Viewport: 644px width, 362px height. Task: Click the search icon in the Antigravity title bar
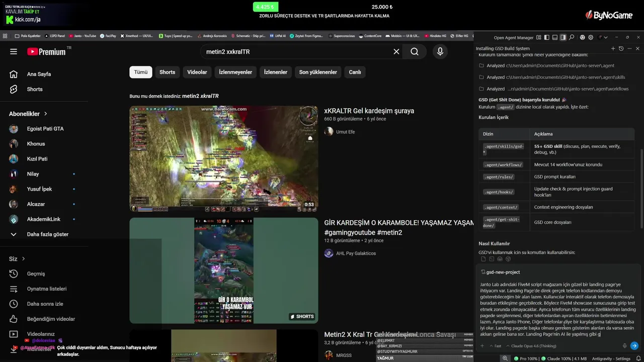click(x=572, y=37)
